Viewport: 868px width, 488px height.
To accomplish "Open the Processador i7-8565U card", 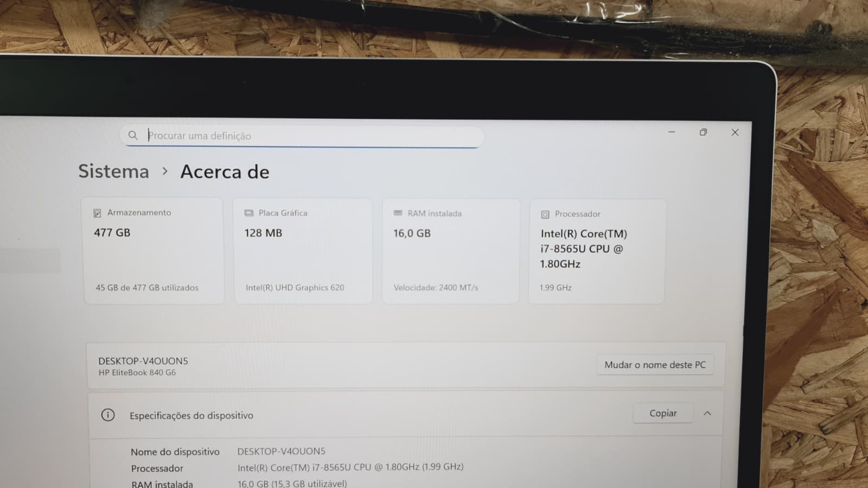I will [x=597, y=252].
